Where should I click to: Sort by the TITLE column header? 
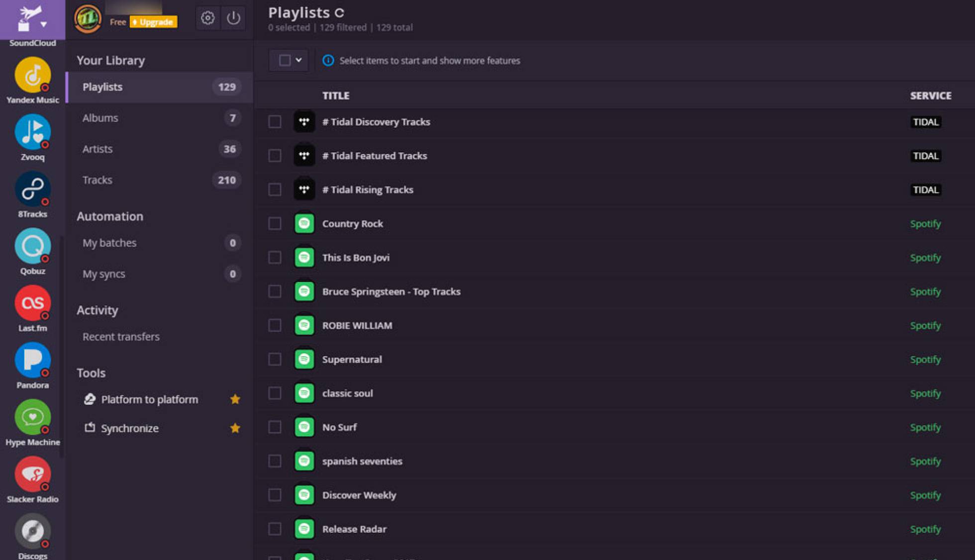tap(336, 95)
